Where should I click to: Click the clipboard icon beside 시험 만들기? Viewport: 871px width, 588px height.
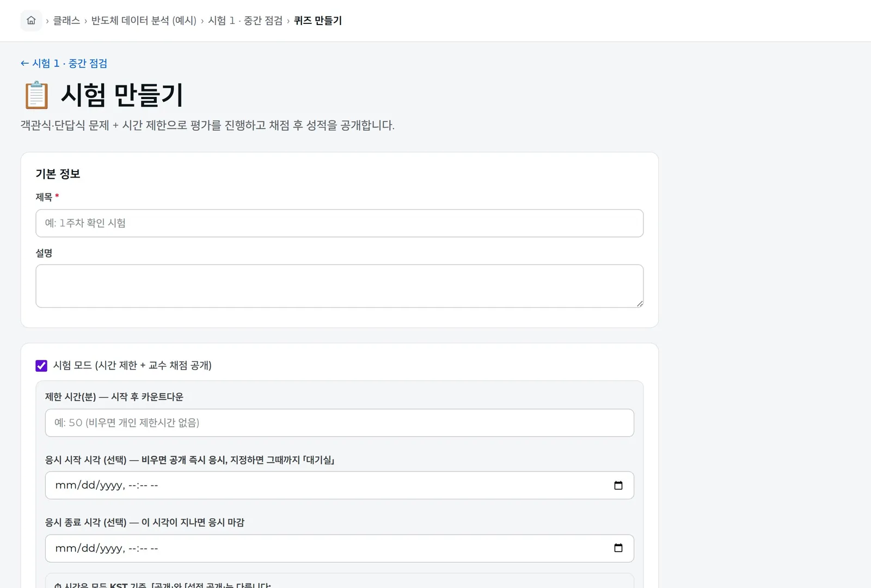[36, 95]
